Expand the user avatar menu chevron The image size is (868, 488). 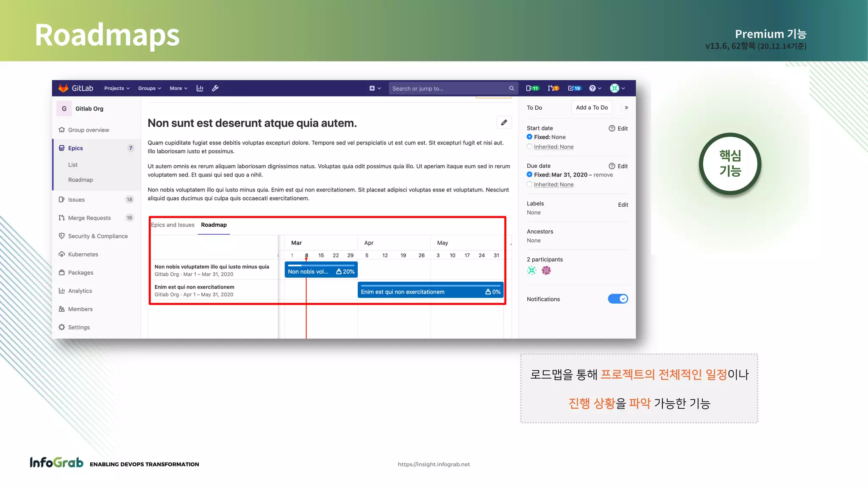point(623,88)
